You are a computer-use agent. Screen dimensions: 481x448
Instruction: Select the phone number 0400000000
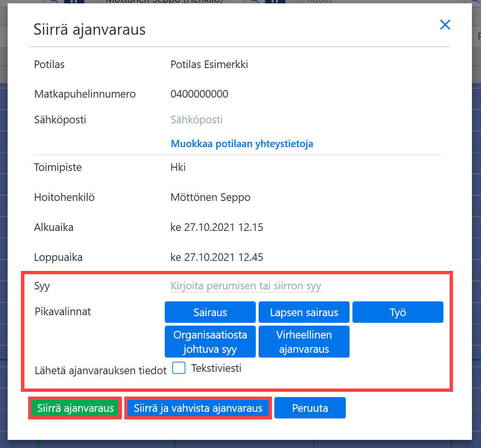pyautogui.click(x=200, y=94)
